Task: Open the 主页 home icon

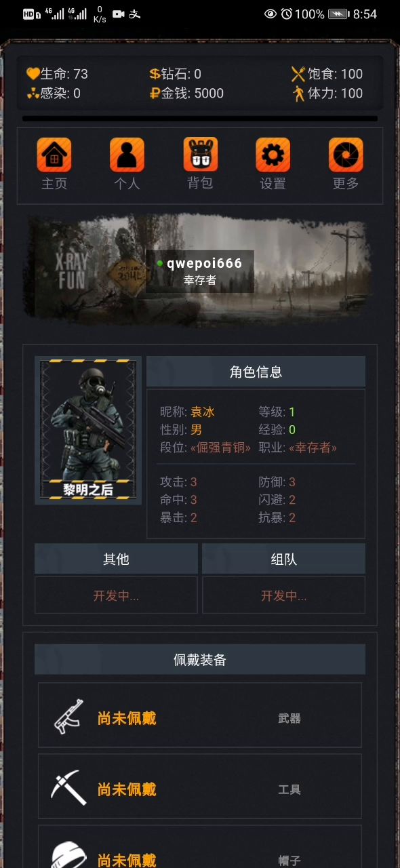Action: click(54, 155)
